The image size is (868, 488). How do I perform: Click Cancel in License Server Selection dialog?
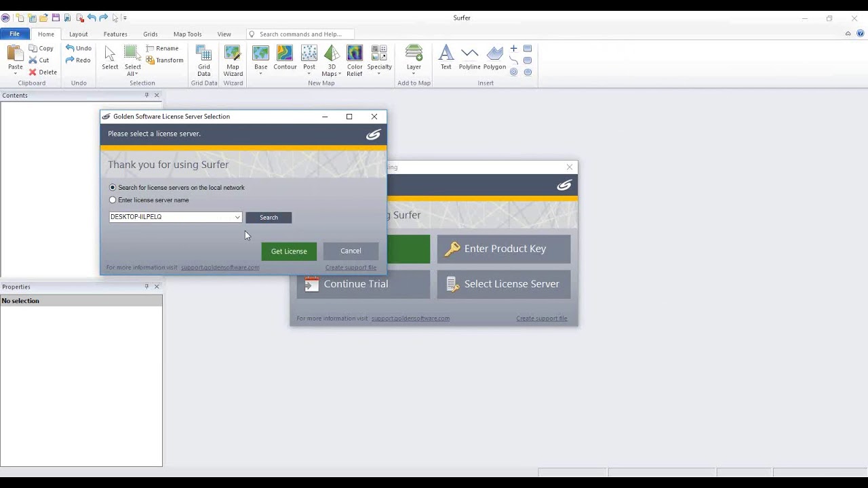tap(351, 251)
